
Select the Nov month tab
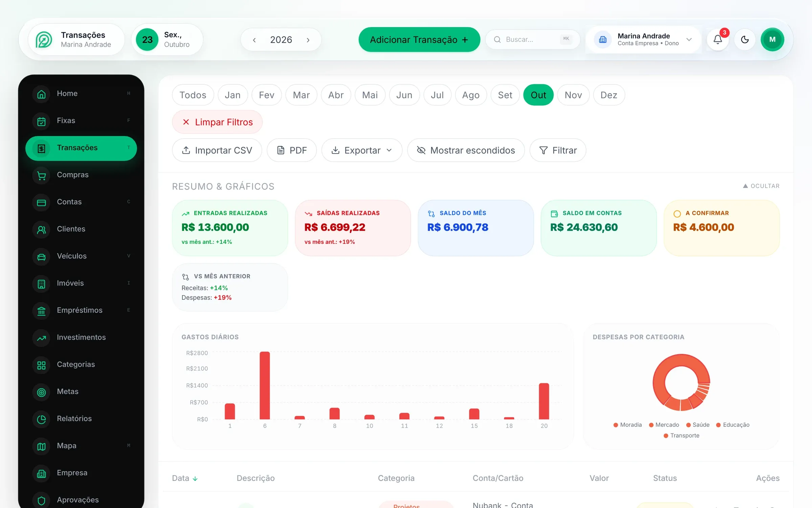(x=573, y=95)
